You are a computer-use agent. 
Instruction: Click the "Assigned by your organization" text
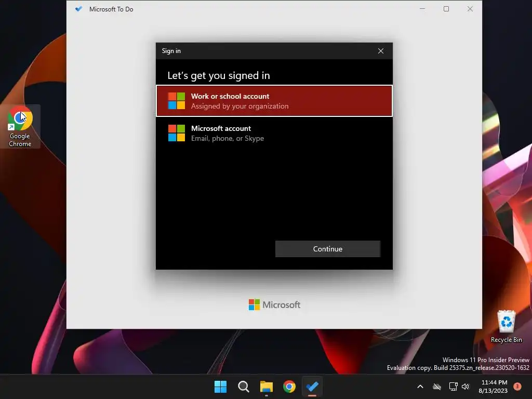[240, 106]
